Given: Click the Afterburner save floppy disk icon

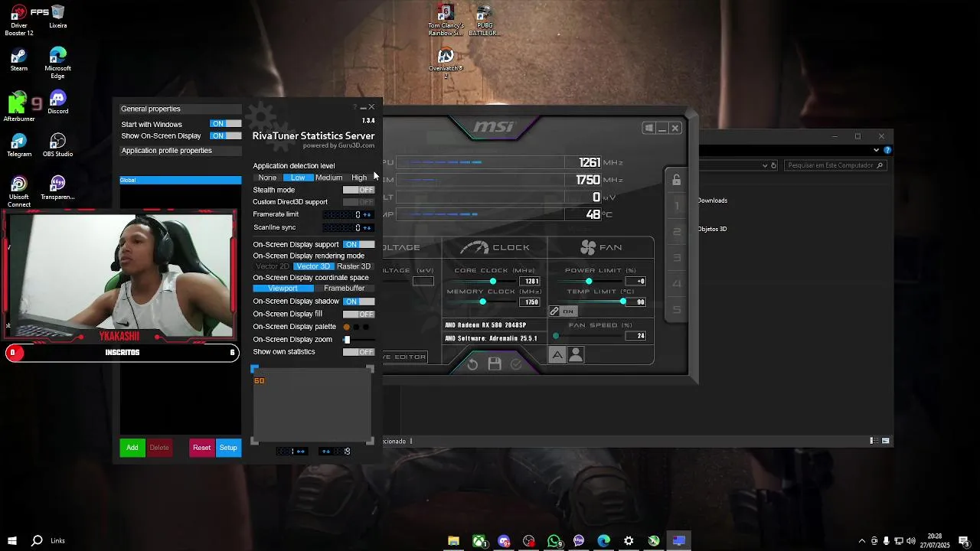Looking at the screenshot, I should [x=495, y=364].
